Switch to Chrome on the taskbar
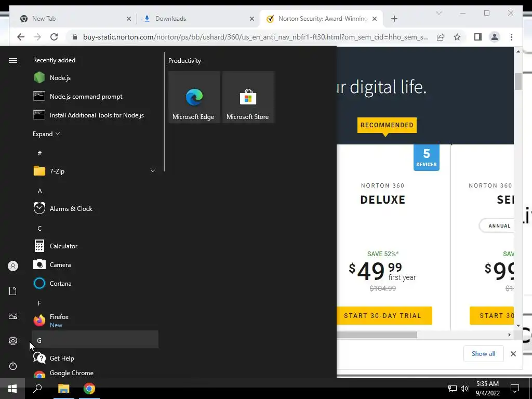The width and height of the screenshot is (532, 399). tap(89, 389)
